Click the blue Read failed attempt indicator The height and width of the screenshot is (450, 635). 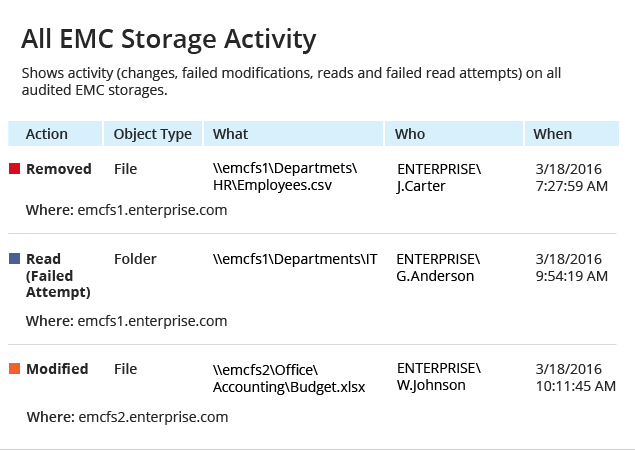coord(15,258)
